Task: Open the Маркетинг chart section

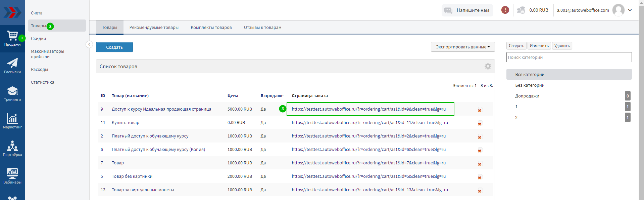Action: 12,121
